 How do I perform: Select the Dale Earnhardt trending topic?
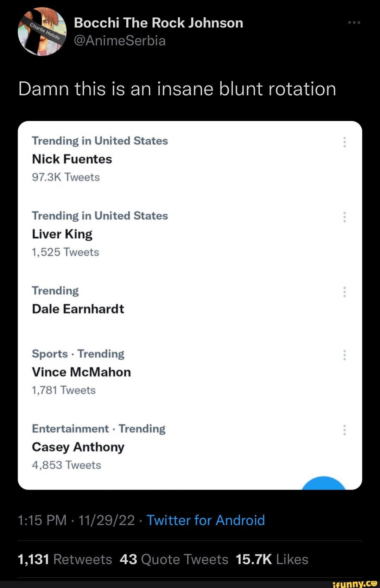(78, 309)
